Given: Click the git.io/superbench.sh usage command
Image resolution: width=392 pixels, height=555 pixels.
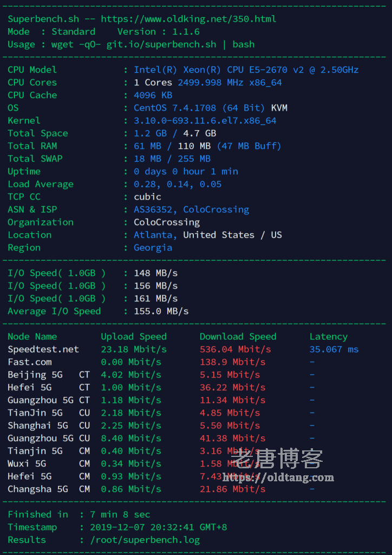Looking at the screenshot, I should [161, 44].
